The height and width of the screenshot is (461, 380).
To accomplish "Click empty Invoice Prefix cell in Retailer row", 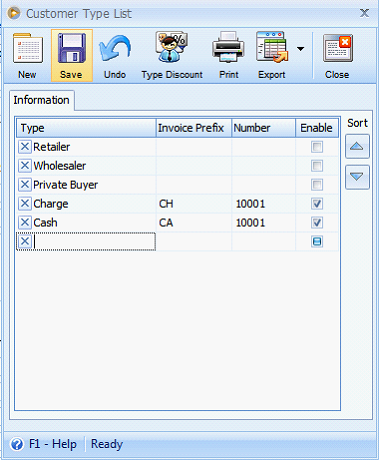I will (x=194, y=147).
